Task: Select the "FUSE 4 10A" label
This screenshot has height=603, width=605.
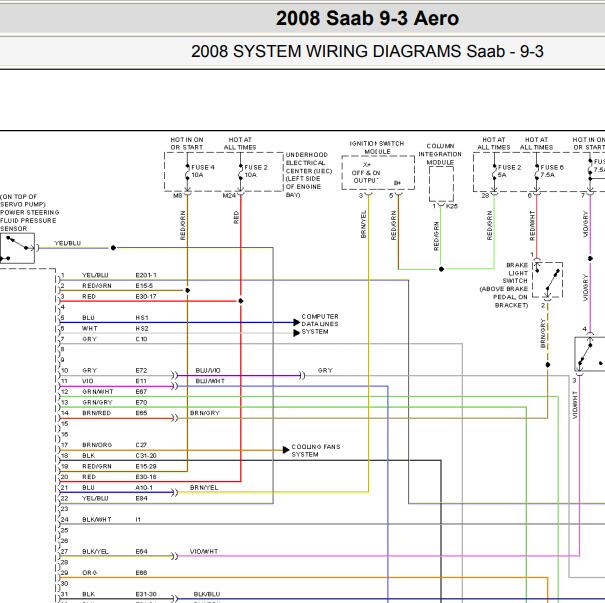Action: [x=203, y=171]
